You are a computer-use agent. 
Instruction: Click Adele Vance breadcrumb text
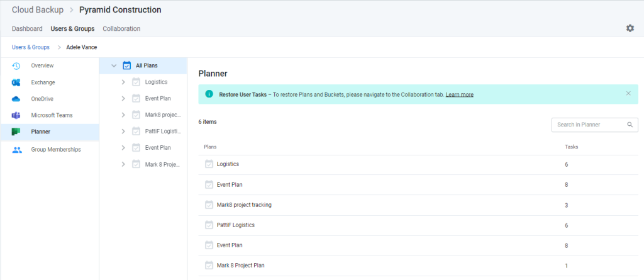(82, 47)
